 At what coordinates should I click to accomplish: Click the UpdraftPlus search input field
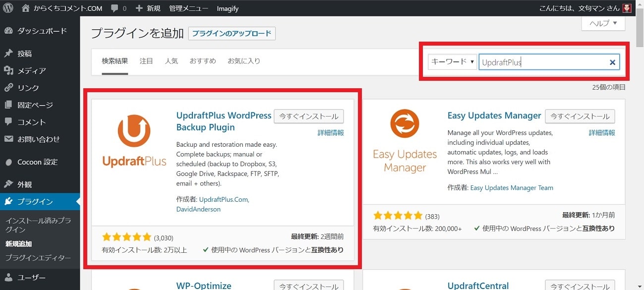[543, 62]
